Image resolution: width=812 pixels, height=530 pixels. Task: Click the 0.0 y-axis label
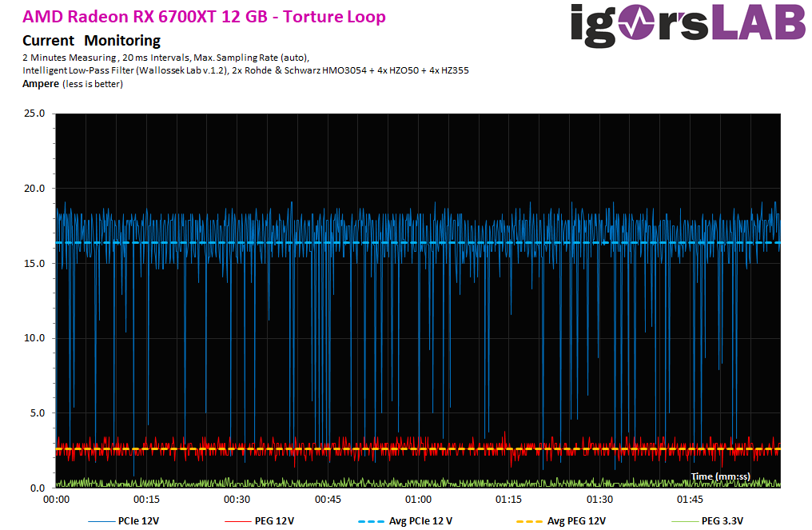point(38,488)
